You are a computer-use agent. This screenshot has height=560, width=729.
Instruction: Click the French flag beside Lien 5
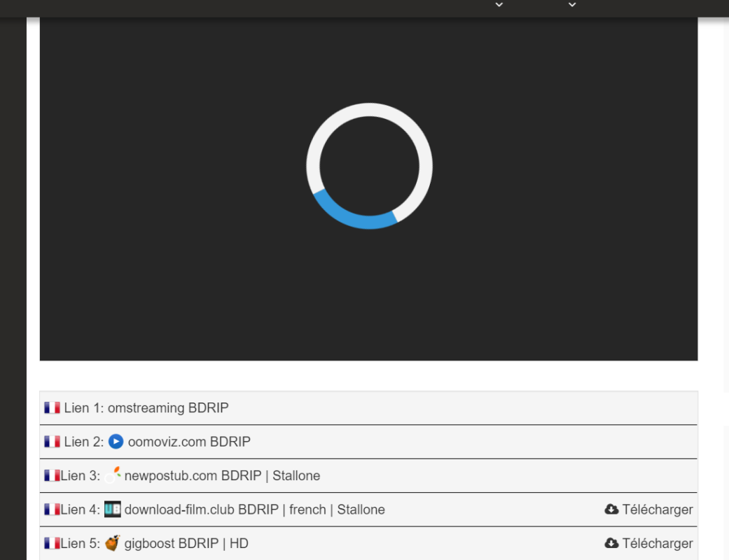point(52,543)
